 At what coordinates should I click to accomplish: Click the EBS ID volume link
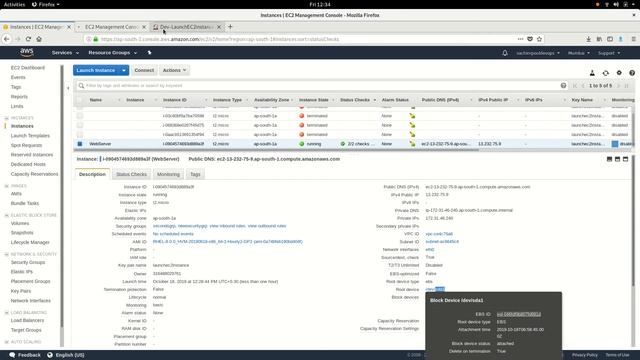519,314
